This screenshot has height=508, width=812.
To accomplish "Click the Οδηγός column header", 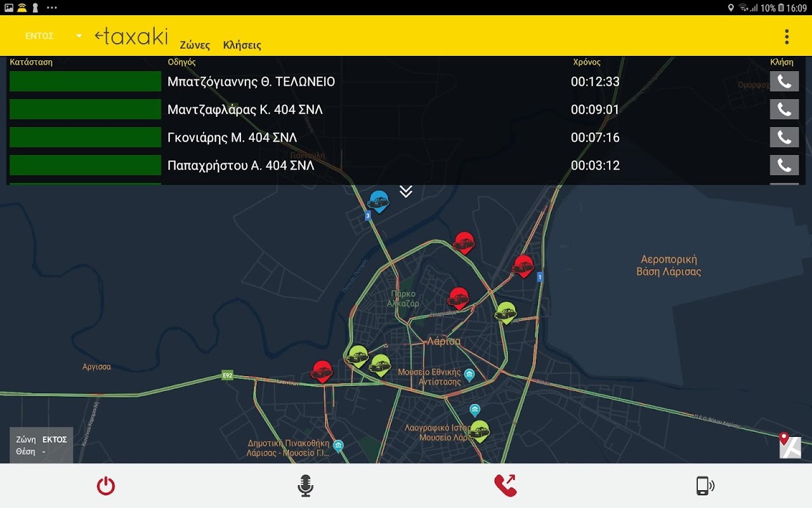I will pos(181,62).
